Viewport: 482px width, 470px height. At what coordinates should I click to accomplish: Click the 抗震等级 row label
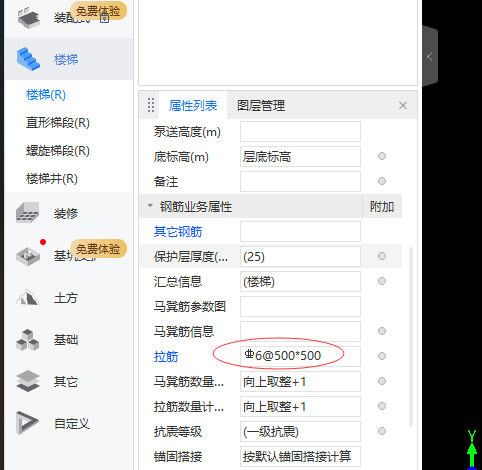pos(178,432)
